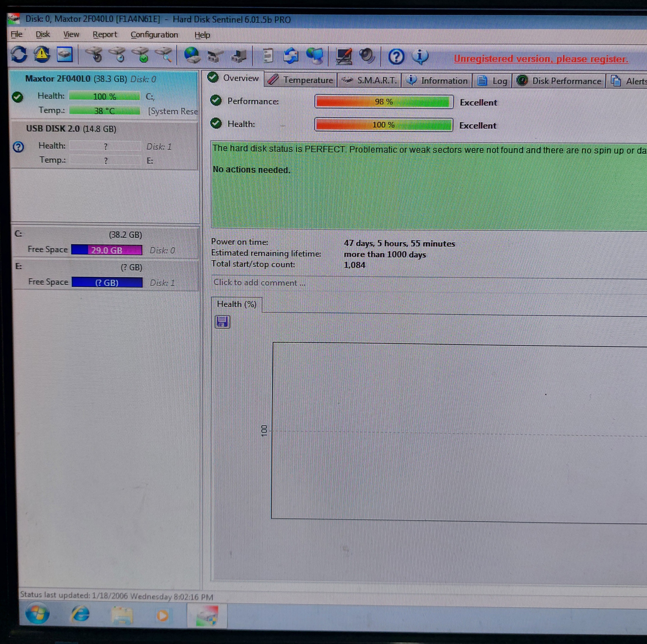647x644 pixels.
Task: Click the blue arrows with envelope icon
Action: pyautogui.click(x=291, y=56)
